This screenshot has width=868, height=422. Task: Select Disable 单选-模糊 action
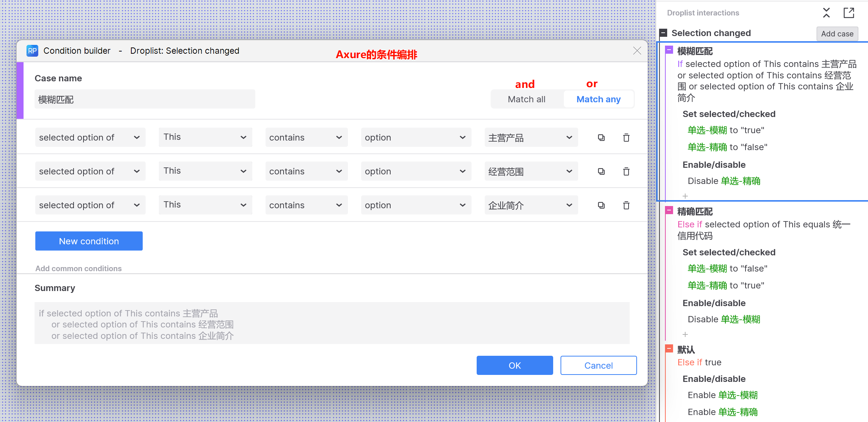click(724, 319)
